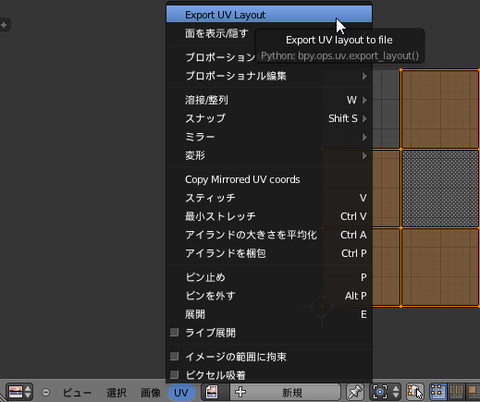Click the 新規 new image button
Viewport: 480px width, 402px height.
(285, 392)
